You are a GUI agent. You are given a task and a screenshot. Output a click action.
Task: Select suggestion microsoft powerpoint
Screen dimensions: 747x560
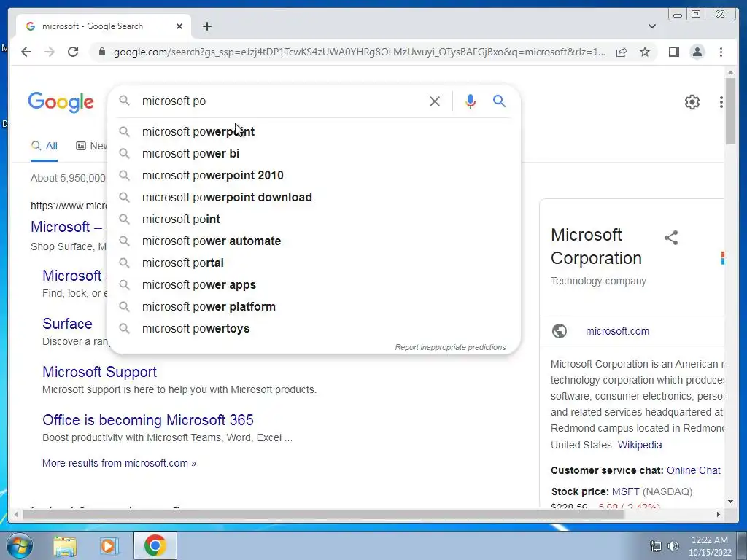click(314, 131)
